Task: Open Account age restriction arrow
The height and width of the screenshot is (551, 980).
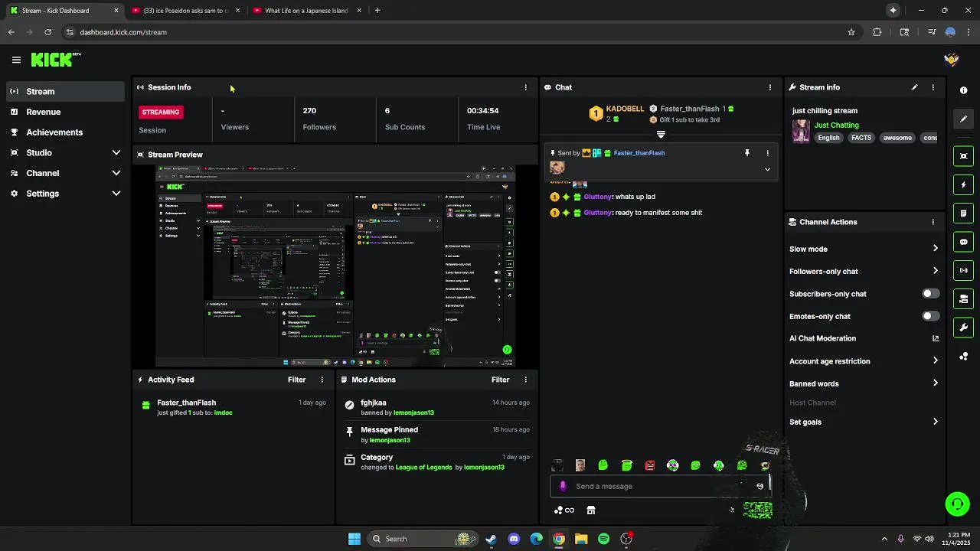Action: coord(935,361)
